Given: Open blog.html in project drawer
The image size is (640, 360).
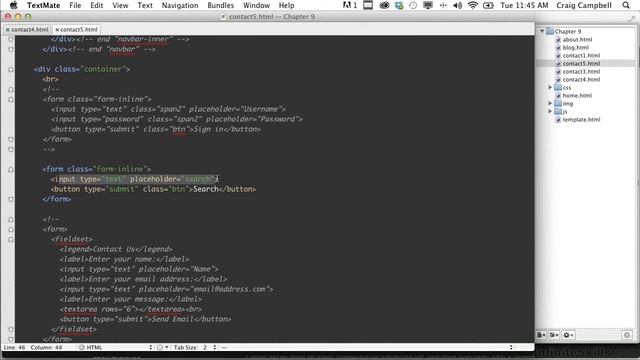Looking at the screenshot, I should (x=576, y=48).
